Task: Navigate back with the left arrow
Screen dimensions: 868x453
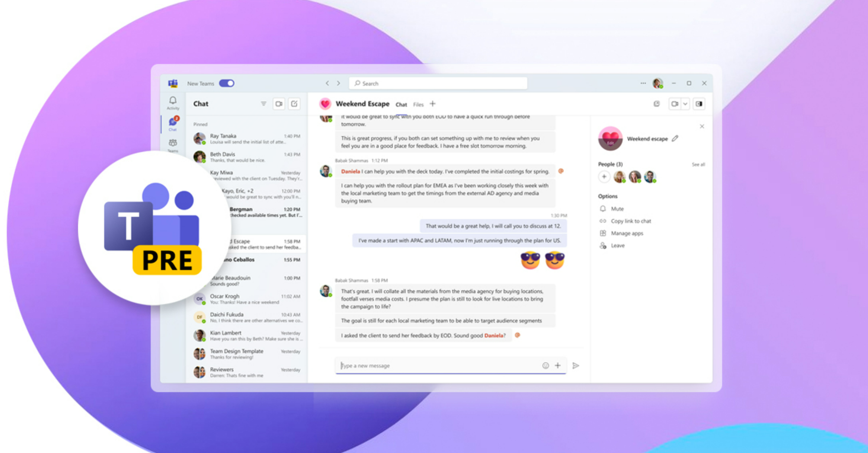Action: point(327,83)
